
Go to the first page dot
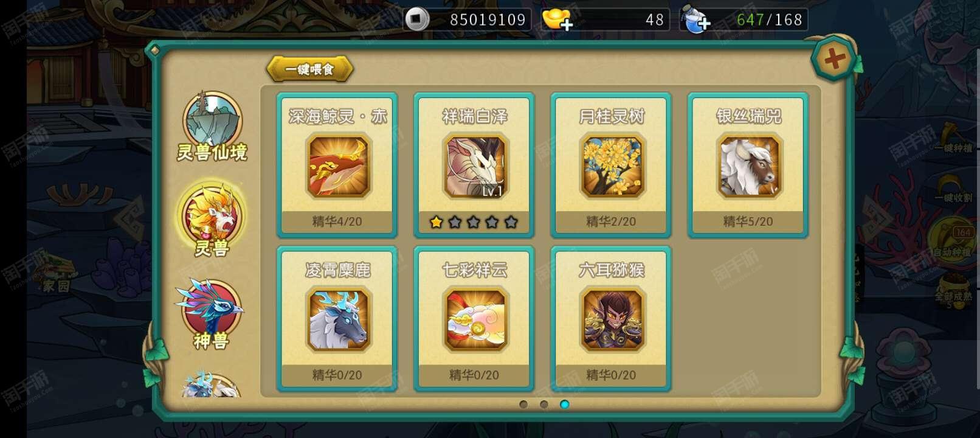point(523,405)
